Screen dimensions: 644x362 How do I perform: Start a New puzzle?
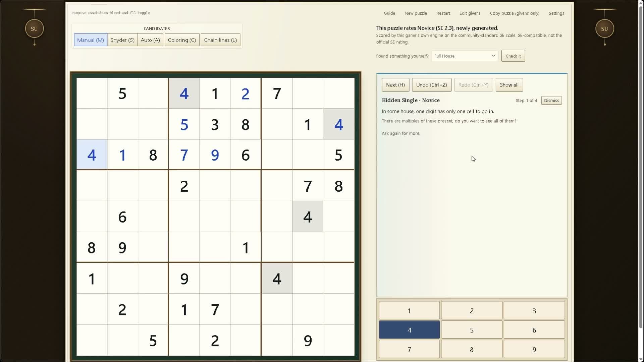(x=416, y=13)
